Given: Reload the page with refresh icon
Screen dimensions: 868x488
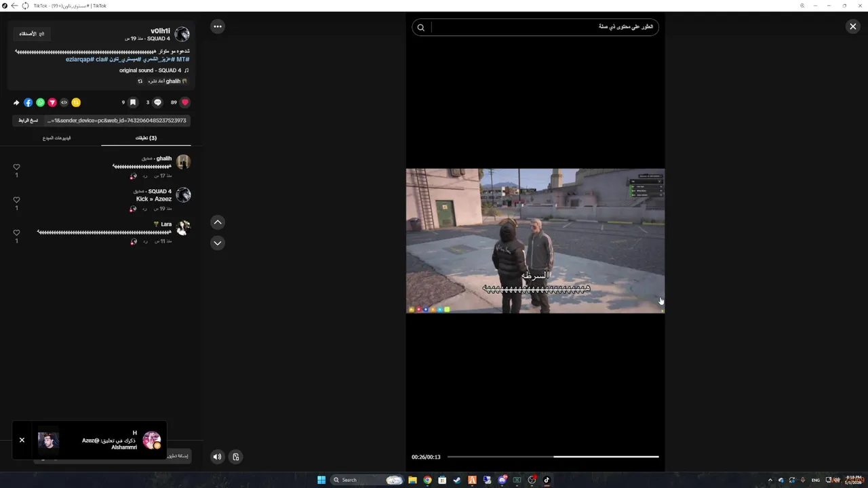Looking at the screenshot, I should (25, 5).
